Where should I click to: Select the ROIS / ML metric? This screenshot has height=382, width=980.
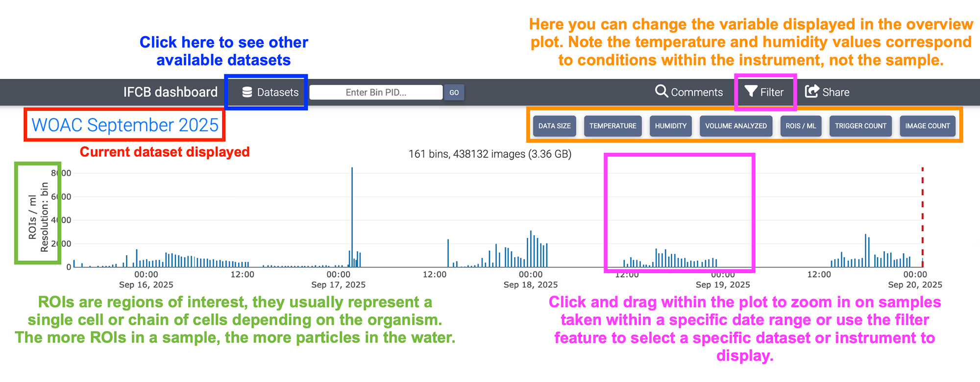(801, 126)
